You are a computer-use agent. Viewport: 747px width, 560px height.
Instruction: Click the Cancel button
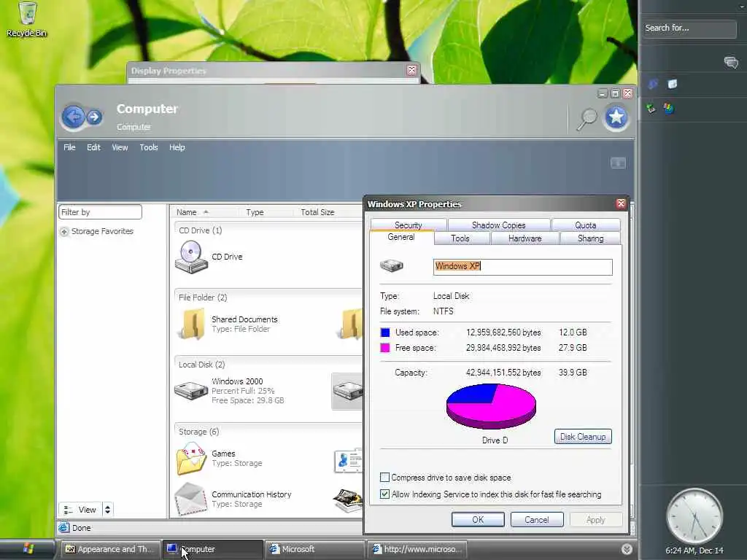[537, 519]
